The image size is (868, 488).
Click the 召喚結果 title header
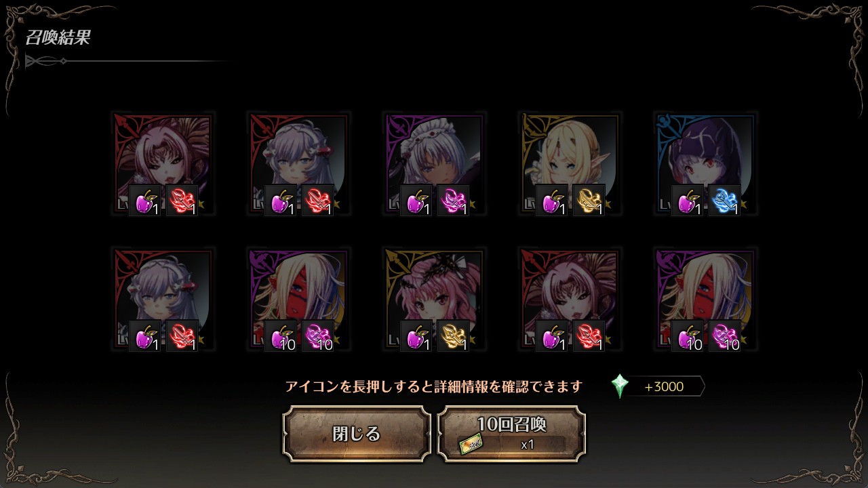point(58,37)
